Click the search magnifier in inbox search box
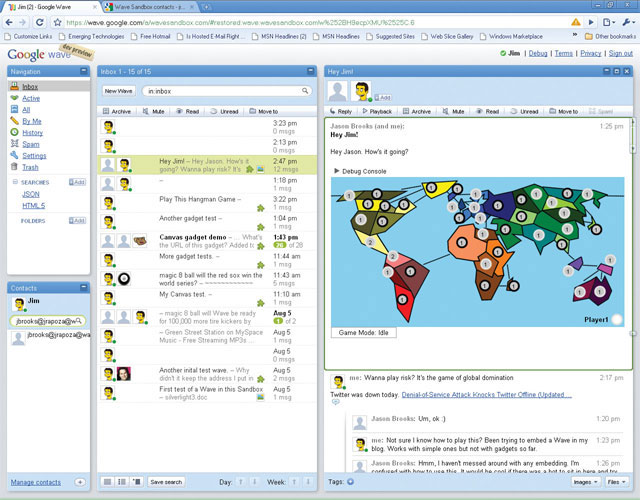640x500 pixels. 305,91
